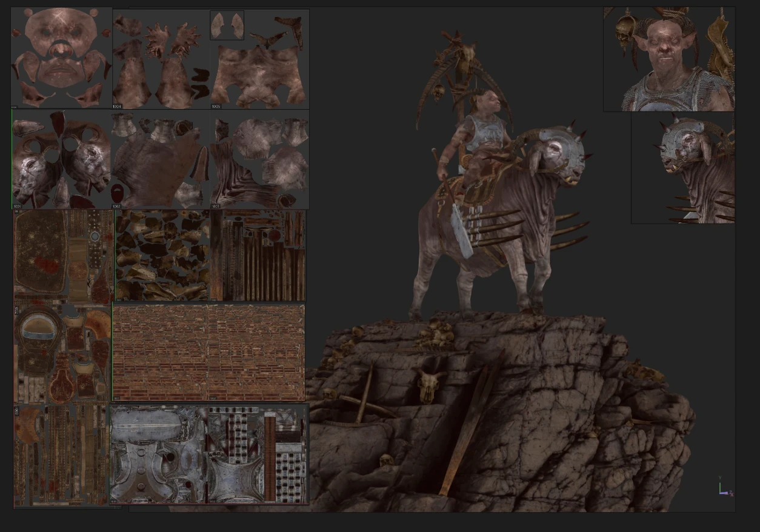Select the goat body UV tile 1002
The image size is (760, 532).
pyautogui.click(x=160, y=160)
